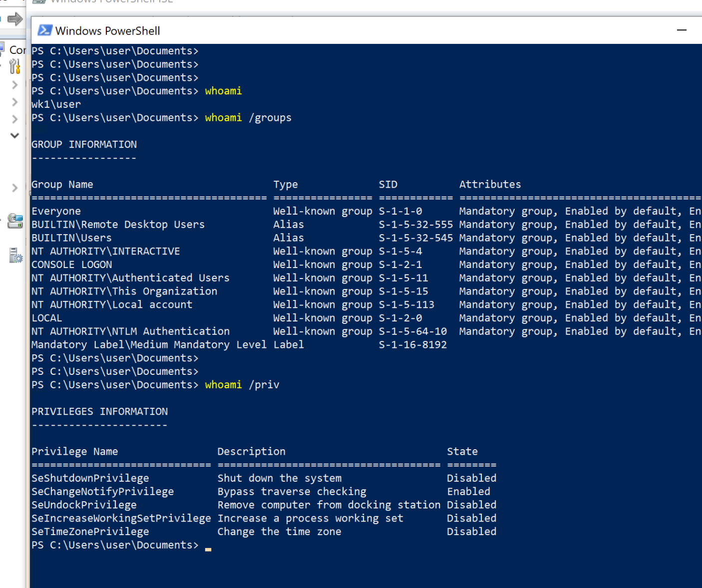Click the PowerShell icon in the title bar
The image size is (702, 588).
coord(45,30)
